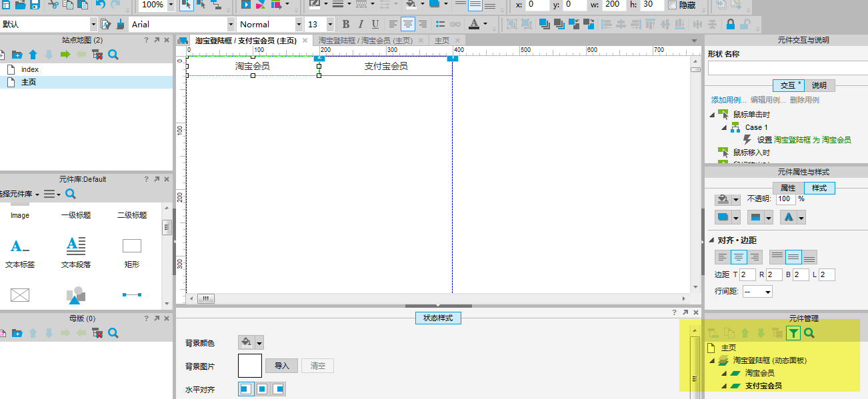Select 支付宝会员 state in 元件管理 tree
This screenshot has height=399, width=868.
coord(763,386)
